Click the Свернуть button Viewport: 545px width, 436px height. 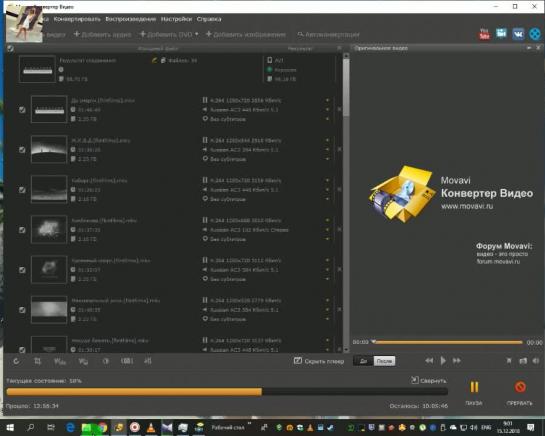pyautogui.click(x=429, y=381)
